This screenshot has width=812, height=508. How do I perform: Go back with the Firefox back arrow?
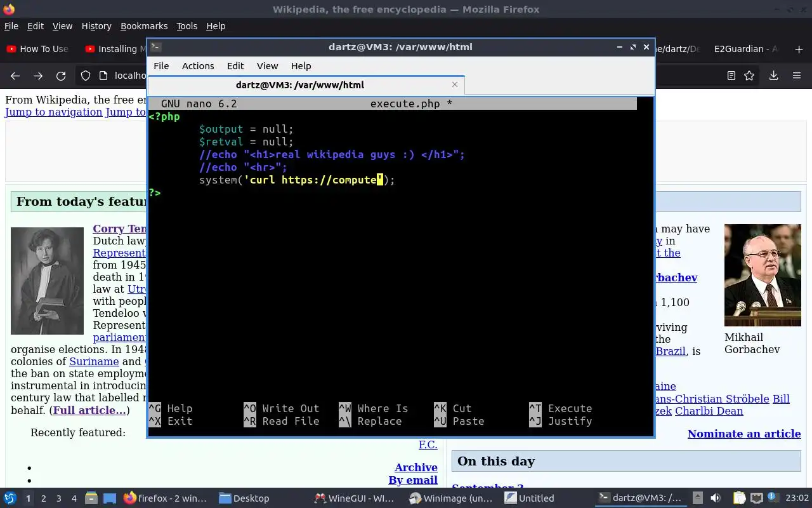[x=15, y=76]
